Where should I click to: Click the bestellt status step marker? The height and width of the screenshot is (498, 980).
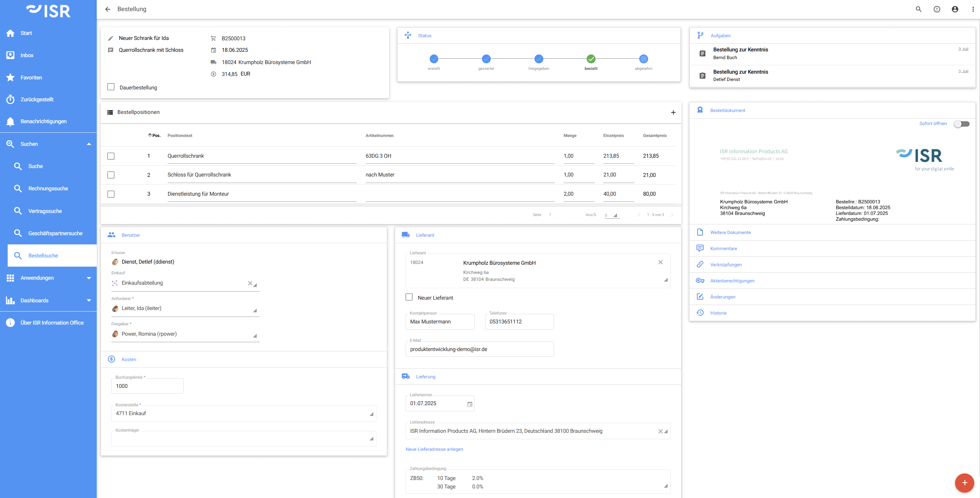[591, 59]
